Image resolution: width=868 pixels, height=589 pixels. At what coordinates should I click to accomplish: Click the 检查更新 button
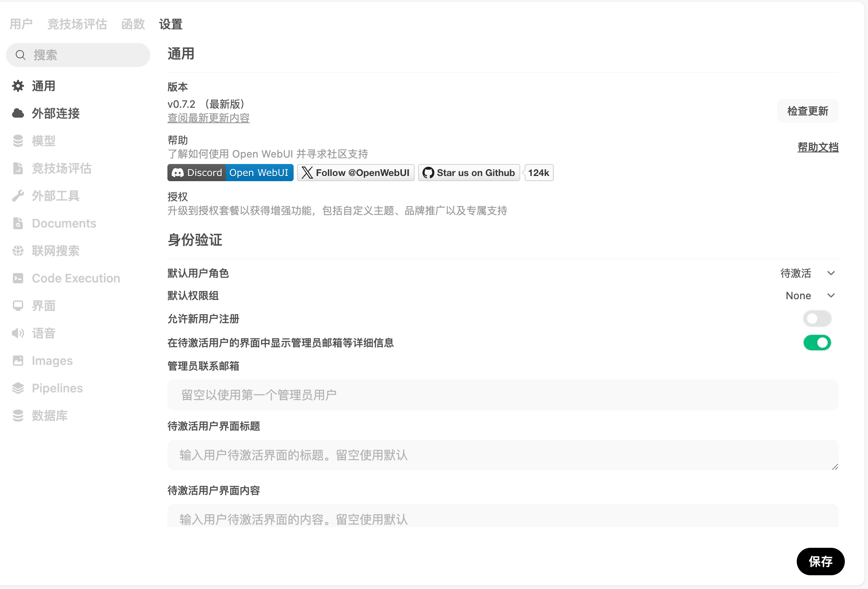[807, 111]
